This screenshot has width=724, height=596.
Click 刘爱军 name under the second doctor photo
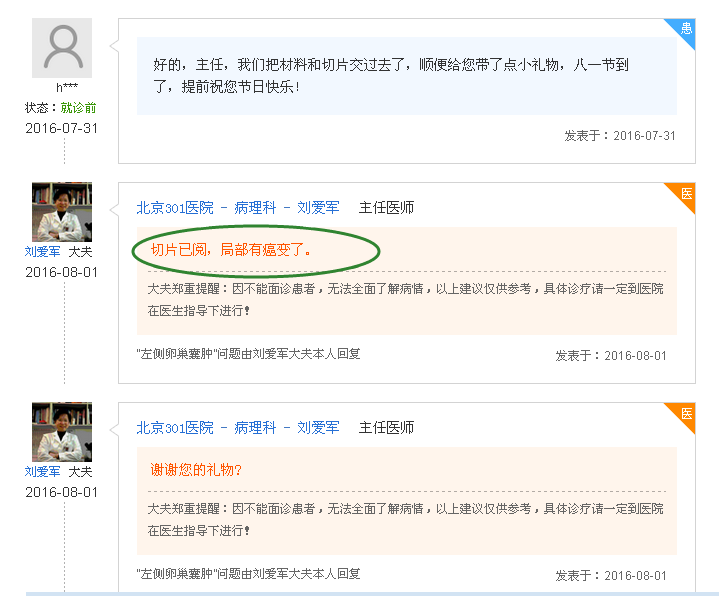43,472
